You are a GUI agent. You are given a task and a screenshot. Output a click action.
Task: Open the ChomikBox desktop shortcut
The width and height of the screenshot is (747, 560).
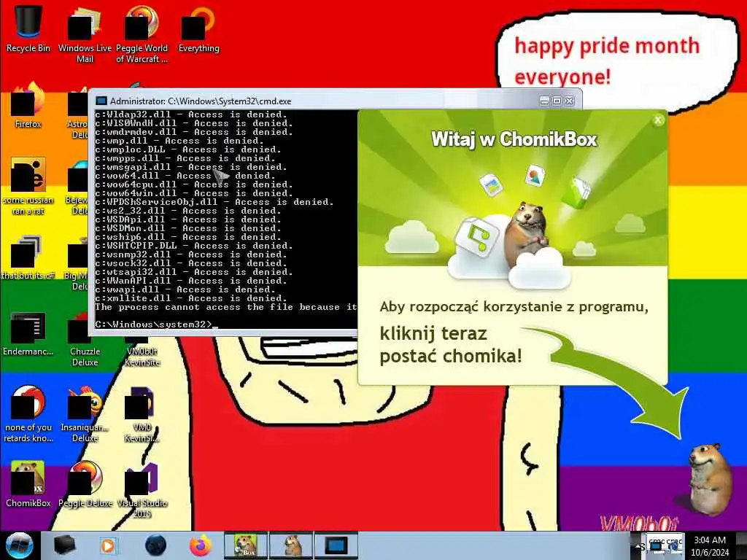[x=28, y=484]
